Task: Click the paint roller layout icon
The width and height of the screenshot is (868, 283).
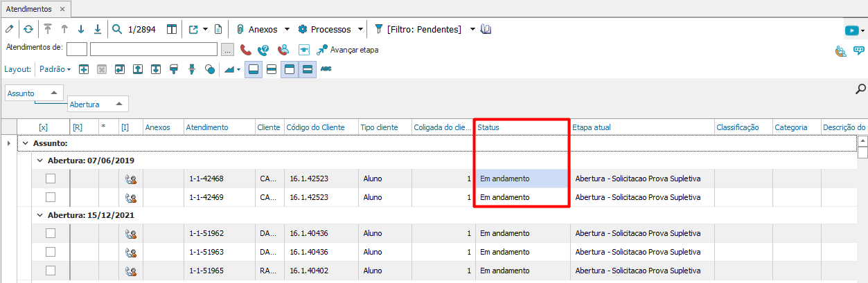Action: click(174, 69)
